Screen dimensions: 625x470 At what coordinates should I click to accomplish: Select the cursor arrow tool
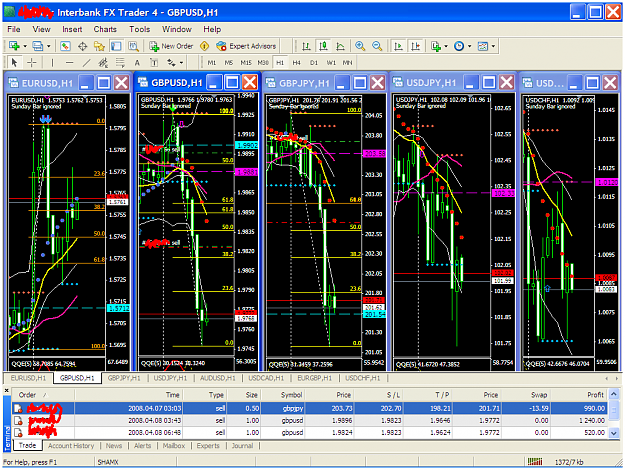point(14,63)
